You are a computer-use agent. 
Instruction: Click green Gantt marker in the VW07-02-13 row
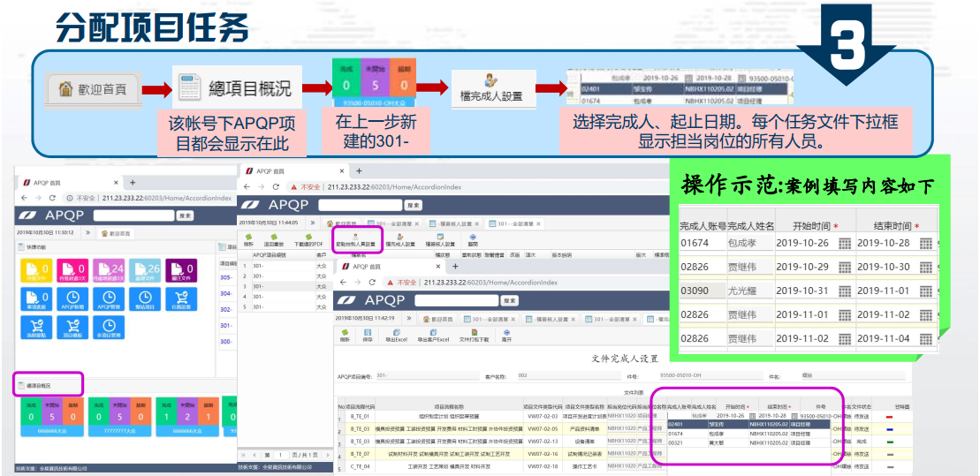coord(889,441)
